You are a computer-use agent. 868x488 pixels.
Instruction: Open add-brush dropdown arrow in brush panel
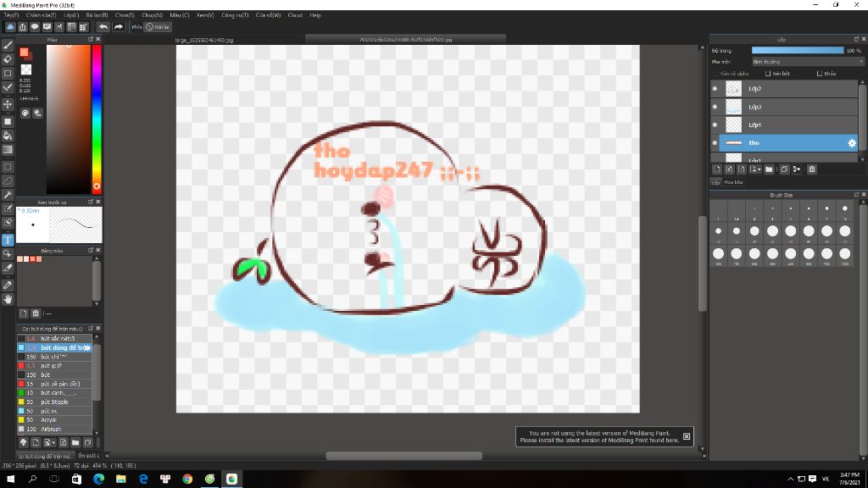(x=53, y=442)
